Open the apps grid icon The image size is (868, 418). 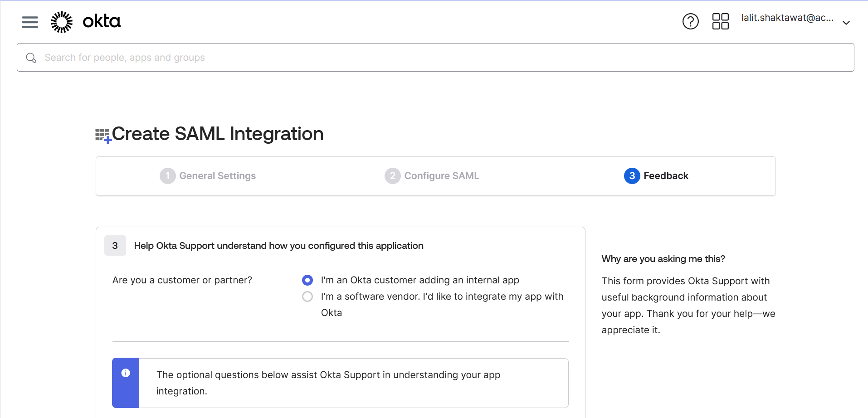(720, 21)
